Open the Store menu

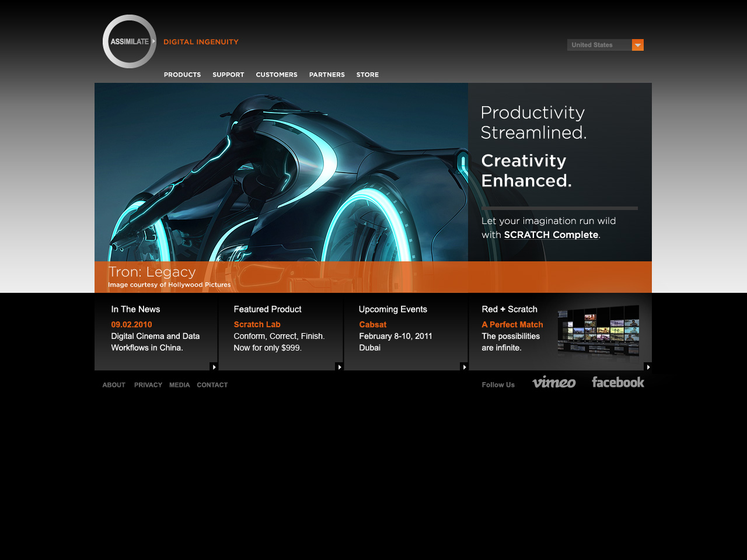[368, 75]
